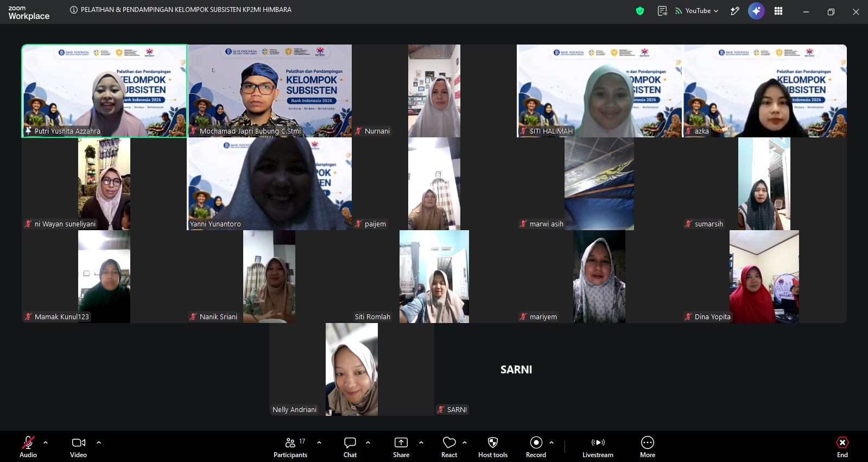868x462 pixels.
Task: Open the Participants panel
Action: click(x=290, y=447)
